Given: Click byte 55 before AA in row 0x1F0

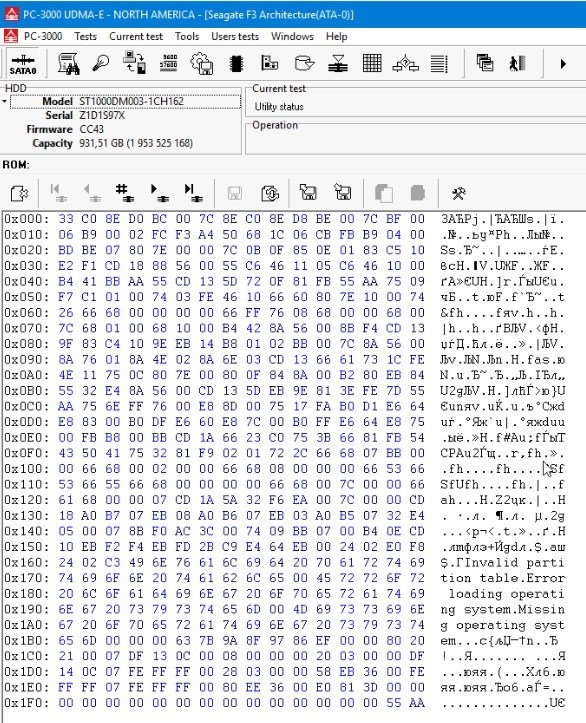Looking at the screenshot, I should pyautogui.click(x=393, y=703).
